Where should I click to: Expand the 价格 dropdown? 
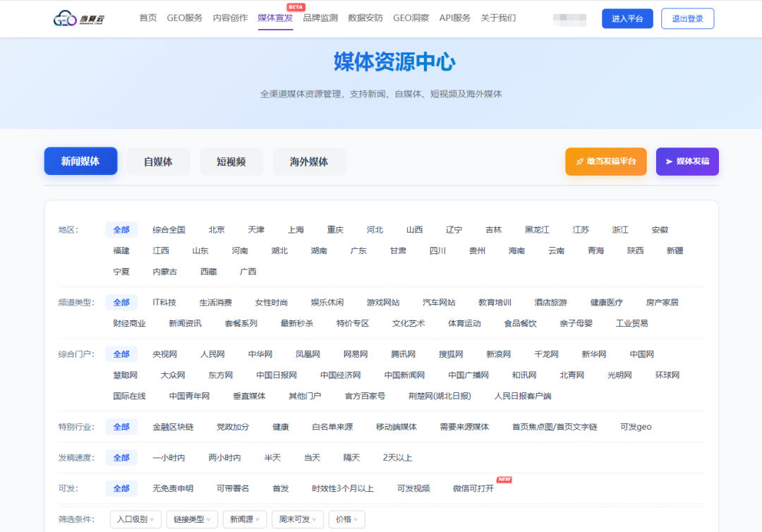point(346,519)
